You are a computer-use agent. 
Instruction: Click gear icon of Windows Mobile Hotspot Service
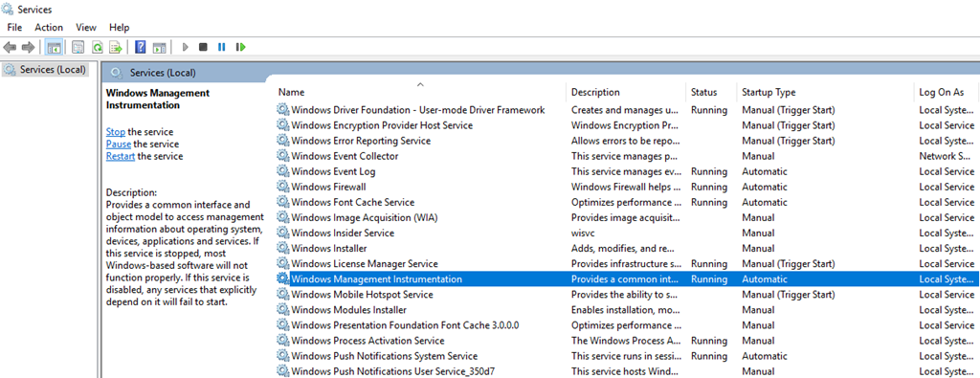coord(283,295)
